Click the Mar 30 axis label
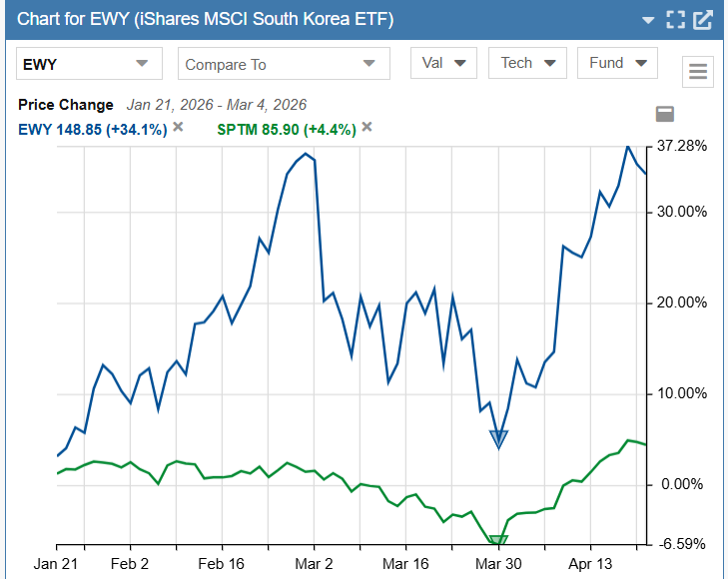The height and width of the screenshot is (579, 728). pos(498,564)
